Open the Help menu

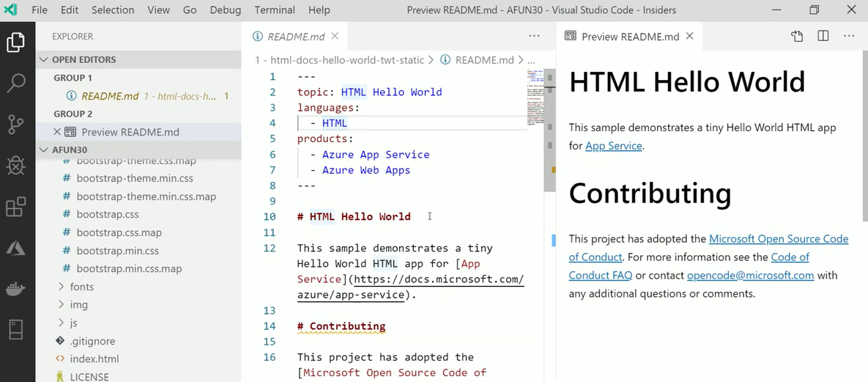point(319,10)
